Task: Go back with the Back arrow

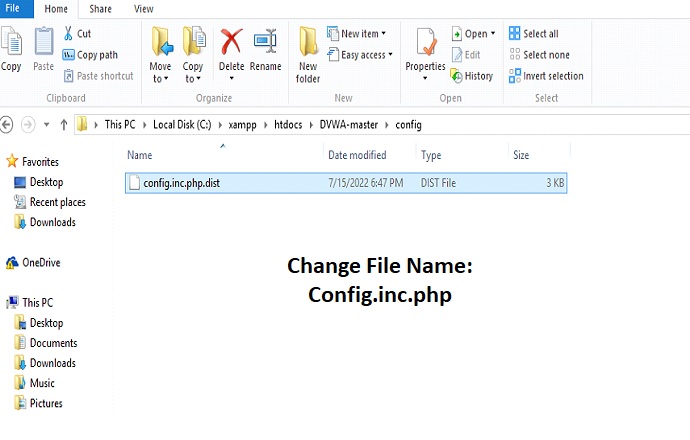Action: tap(6, 125)
